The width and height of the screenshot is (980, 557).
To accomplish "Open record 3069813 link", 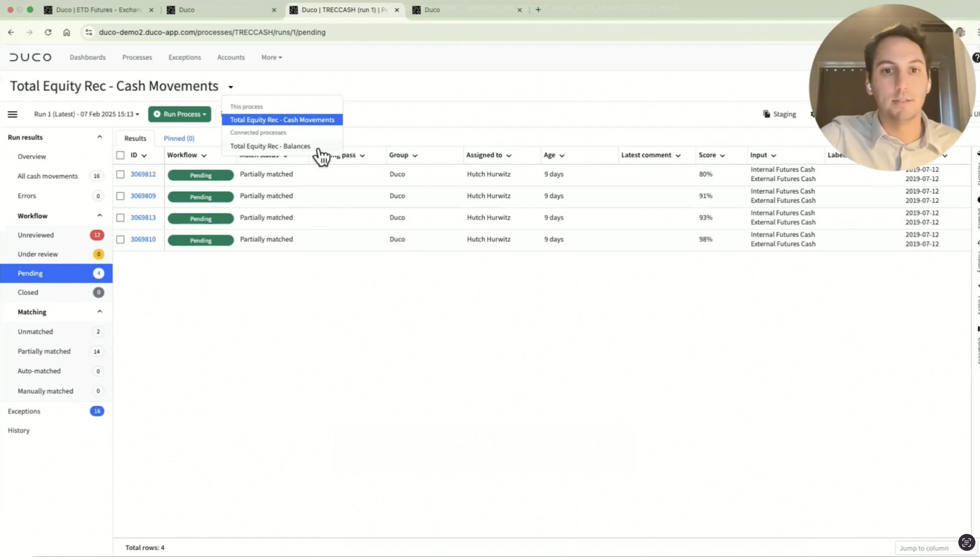I will coord(143,218).
